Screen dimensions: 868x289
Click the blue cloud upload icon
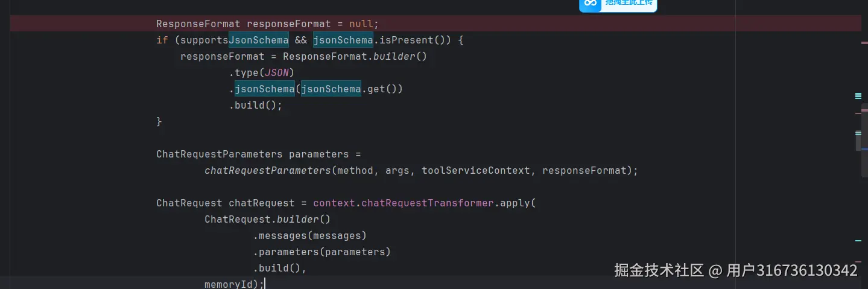pyautogui.click(x=591, y=3)
